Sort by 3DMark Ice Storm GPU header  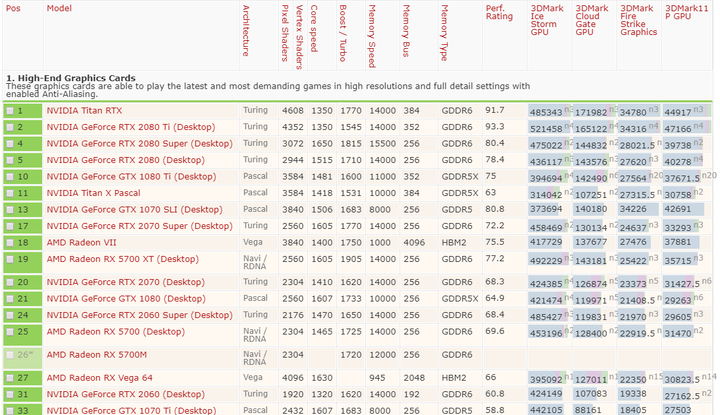(547, 20)
